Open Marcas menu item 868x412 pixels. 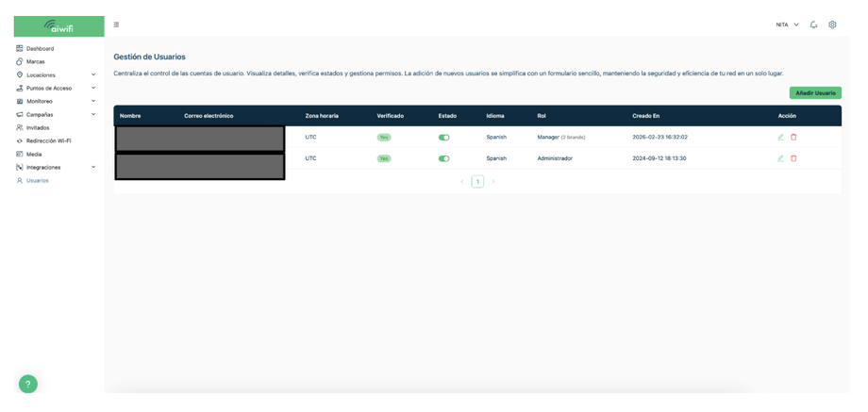pos(36,62)
